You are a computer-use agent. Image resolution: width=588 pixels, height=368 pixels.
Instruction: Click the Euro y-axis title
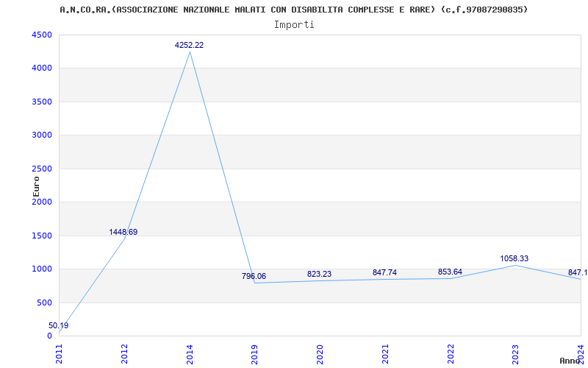pyautogui.click(x=36, y=186)
